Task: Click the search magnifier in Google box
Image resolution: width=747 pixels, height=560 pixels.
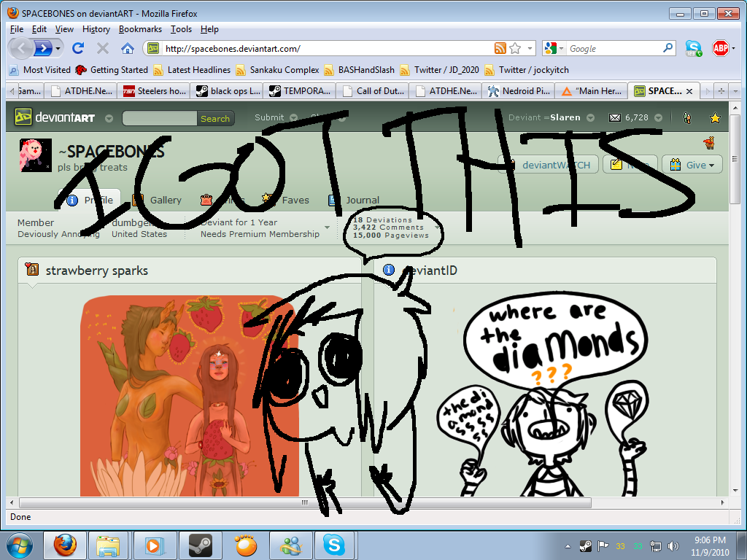Action: pos(668,48)
